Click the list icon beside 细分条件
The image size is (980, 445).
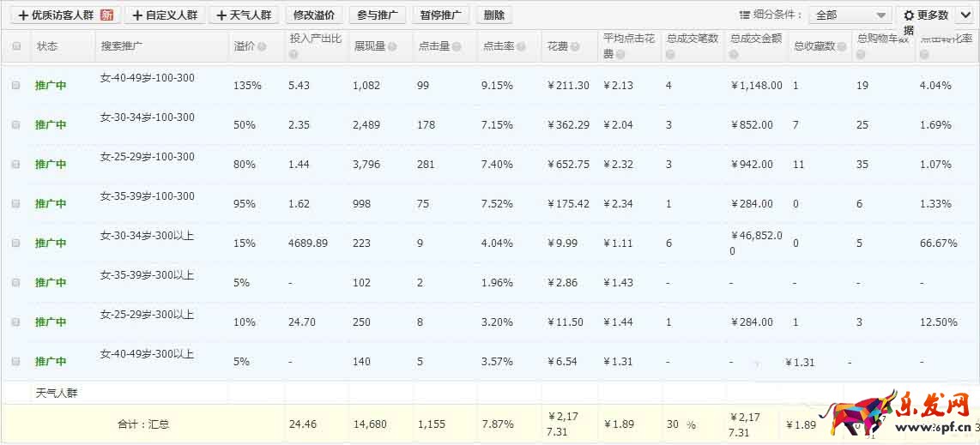click(744, 15)
